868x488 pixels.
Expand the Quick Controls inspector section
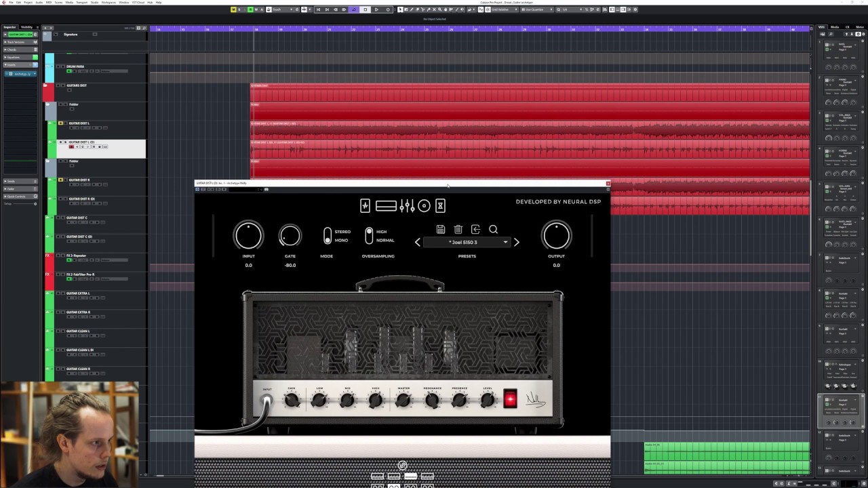[20, 197]
